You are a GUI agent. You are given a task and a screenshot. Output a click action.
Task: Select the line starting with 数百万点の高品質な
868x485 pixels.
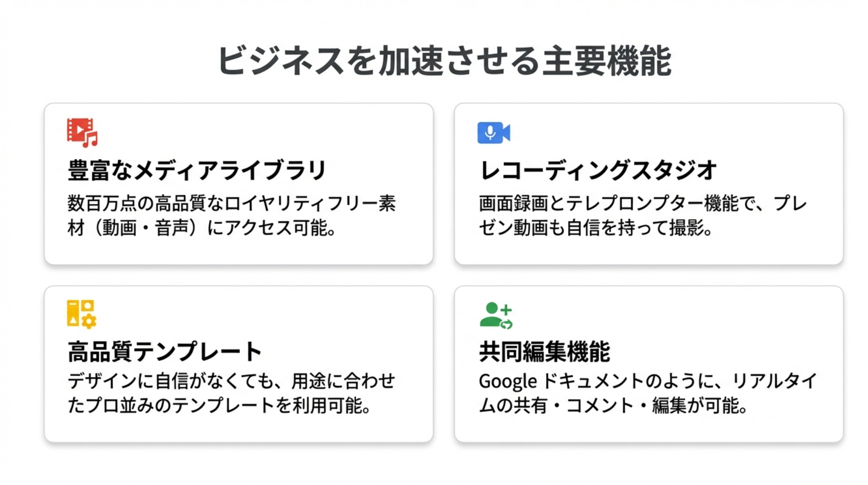coord(231,204)
